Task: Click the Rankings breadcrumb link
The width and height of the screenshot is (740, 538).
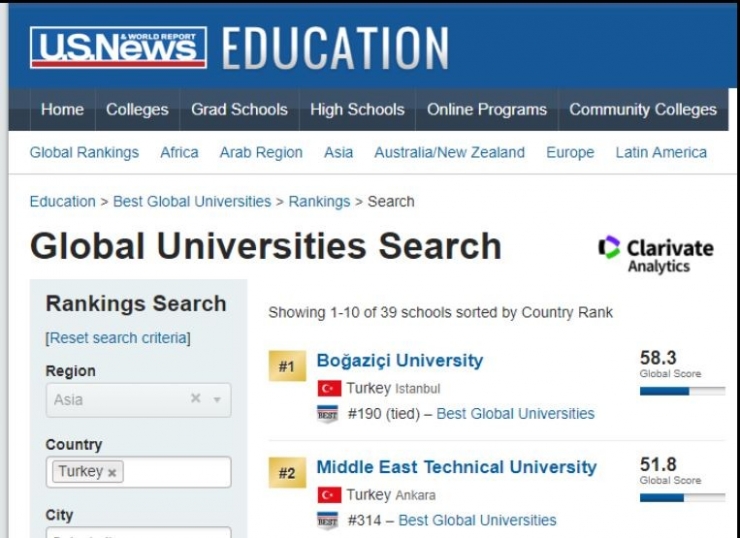Action: click(320, 202)
